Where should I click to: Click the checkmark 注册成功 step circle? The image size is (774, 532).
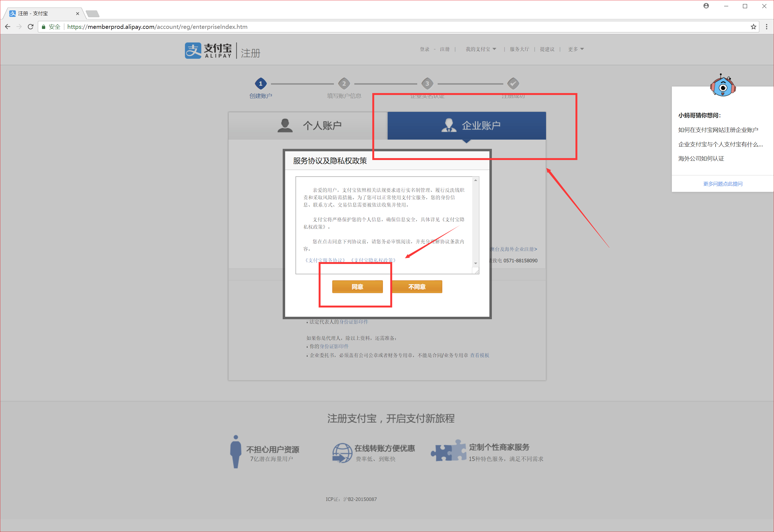[513, 84]
